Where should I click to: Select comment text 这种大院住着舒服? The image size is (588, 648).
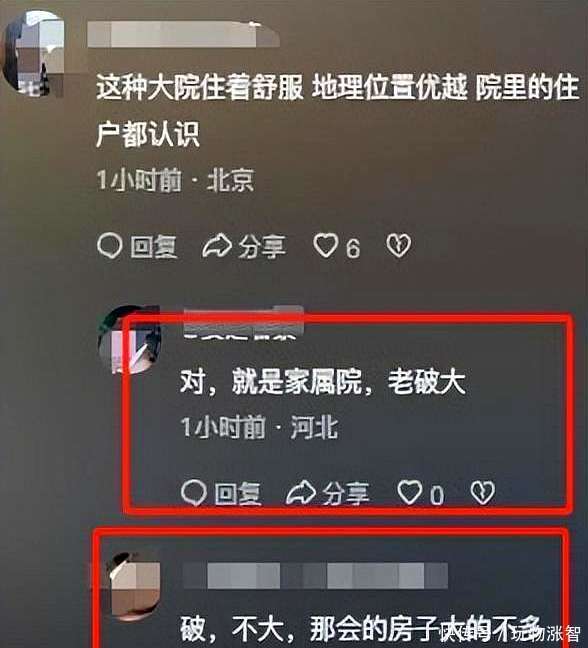click(200, 88)
